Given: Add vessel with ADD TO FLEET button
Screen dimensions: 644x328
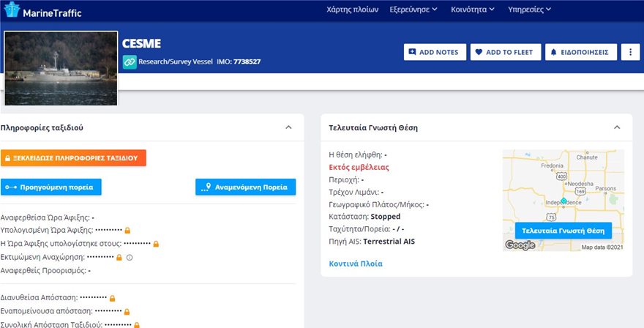Looking at the screenshot, I should click(x=504, y=52).
